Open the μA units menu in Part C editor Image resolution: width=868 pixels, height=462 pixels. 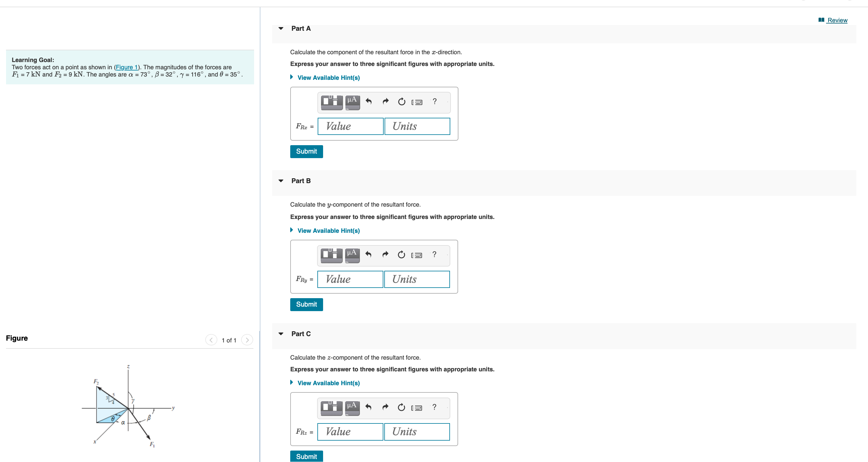[352, 407]
